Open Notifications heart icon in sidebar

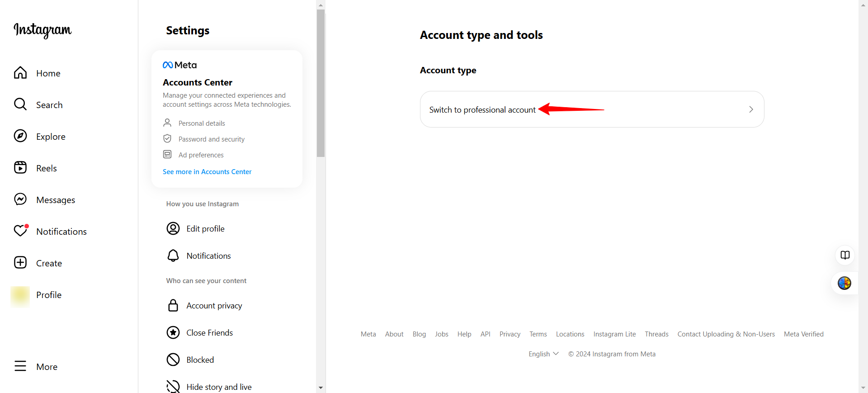pos(20,231)
